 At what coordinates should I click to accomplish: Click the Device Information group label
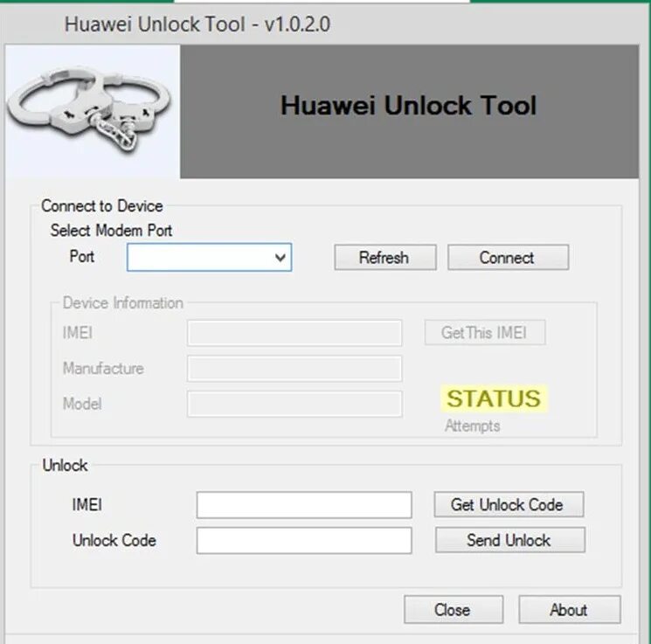click(123, 302)
